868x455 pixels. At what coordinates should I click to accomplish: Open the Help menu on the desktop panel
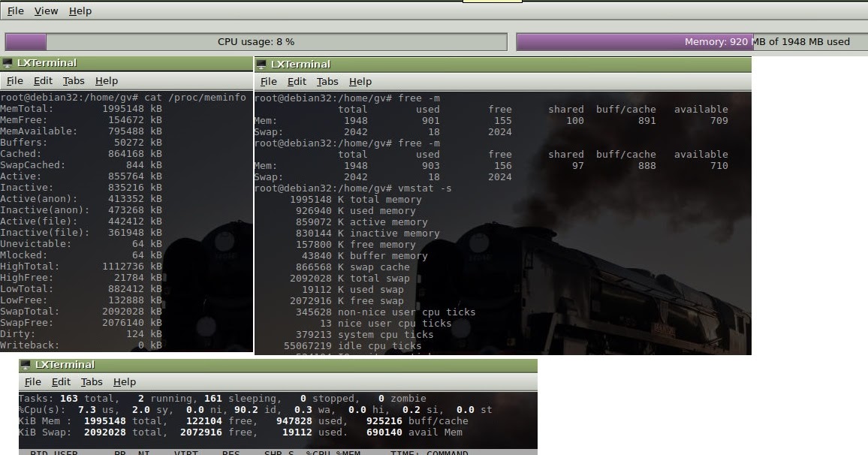(x=79, y=11)
